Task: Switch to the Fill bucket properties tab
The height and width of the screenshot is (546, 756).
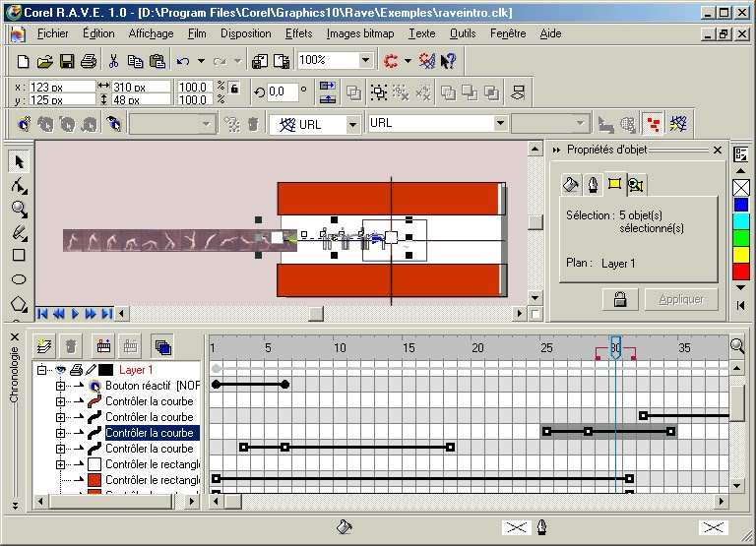Action: pos(571,185)
